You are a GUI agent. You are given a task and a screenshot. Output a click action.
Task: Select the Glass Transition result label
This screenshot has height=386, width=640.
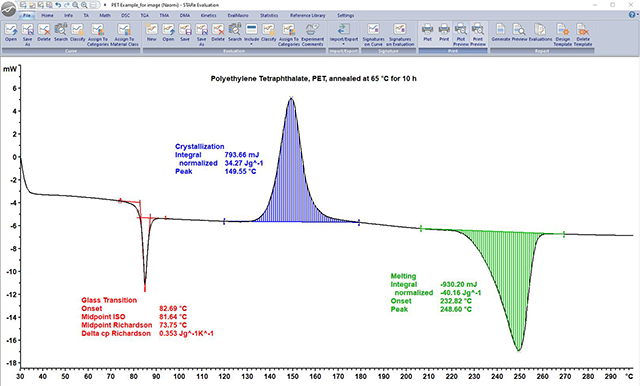click(x=109, y=300)
